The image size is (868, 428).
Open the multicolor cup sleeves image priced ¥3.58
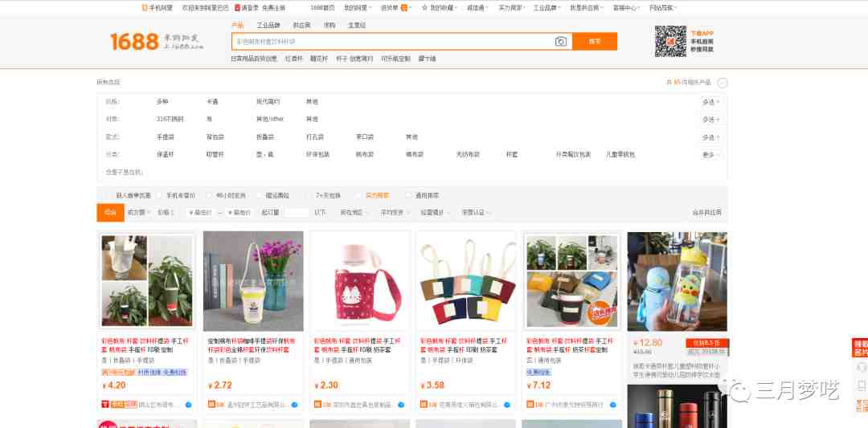pyautogui.click(x=465, y=281)
